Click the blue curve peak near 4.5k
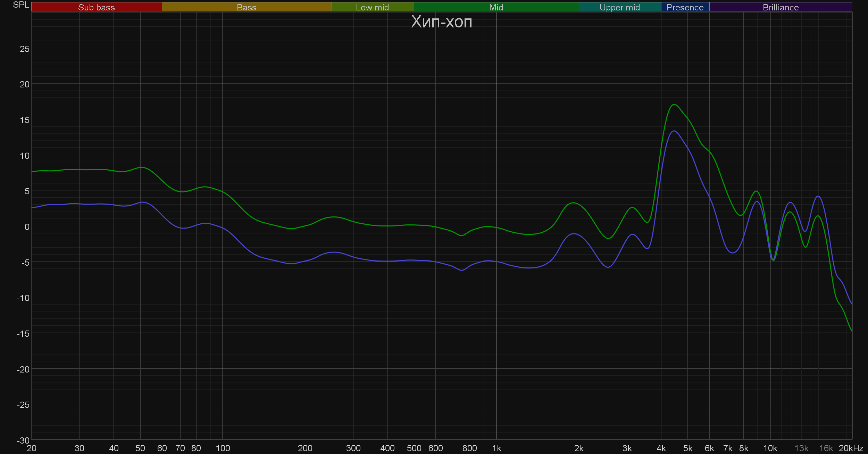The width and height of the screenshot is (868, 454). tap(674, 131)
